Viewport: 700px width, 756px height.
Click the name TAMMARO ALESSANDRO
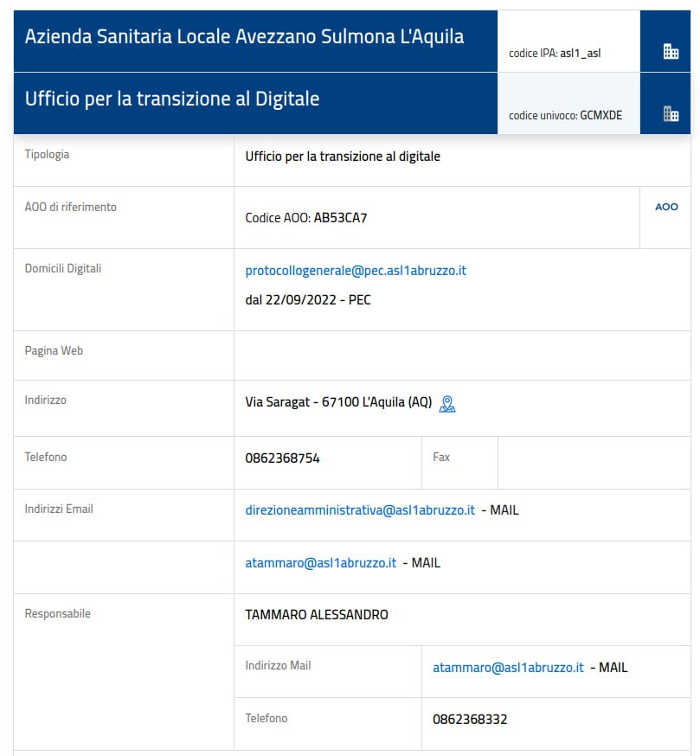pyautogui.click(x=317, y=615)
